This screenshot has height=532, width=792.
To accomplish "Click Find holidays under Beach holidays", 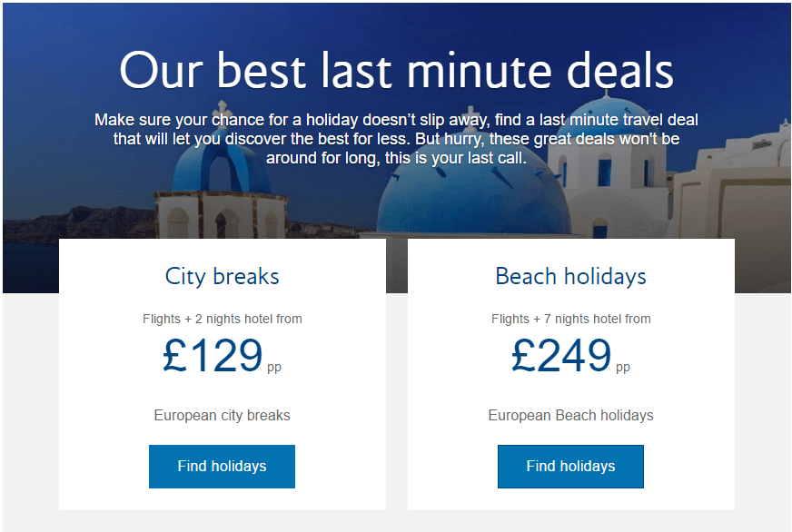I will click(570, 467).
